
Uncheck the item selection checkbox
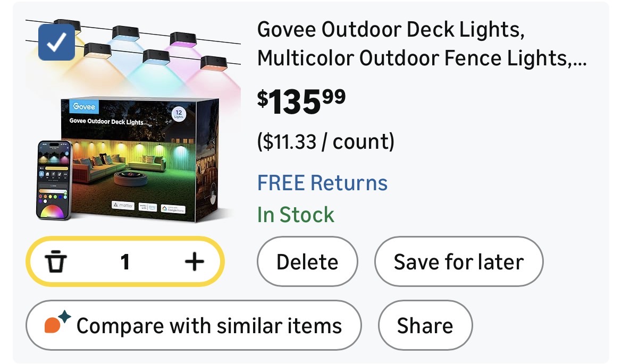pyautogui.click(x=56, y=42)
